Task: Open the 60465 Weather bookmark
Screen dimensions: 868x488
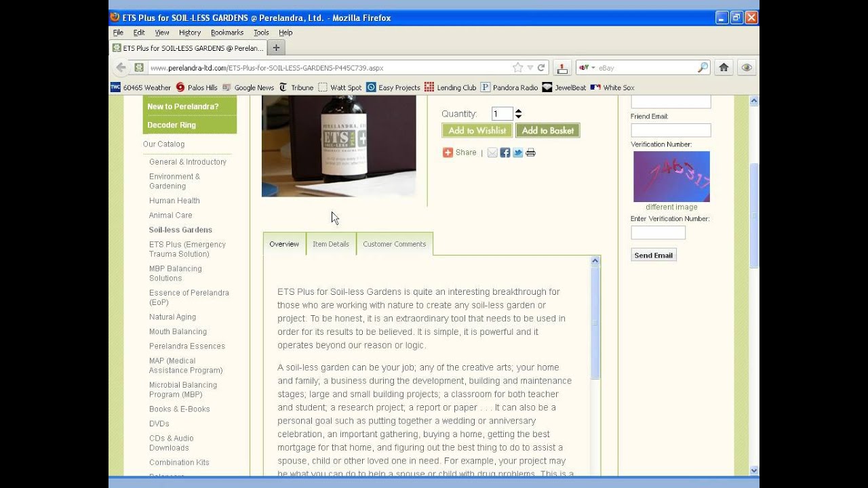Action: click(140, 87)
